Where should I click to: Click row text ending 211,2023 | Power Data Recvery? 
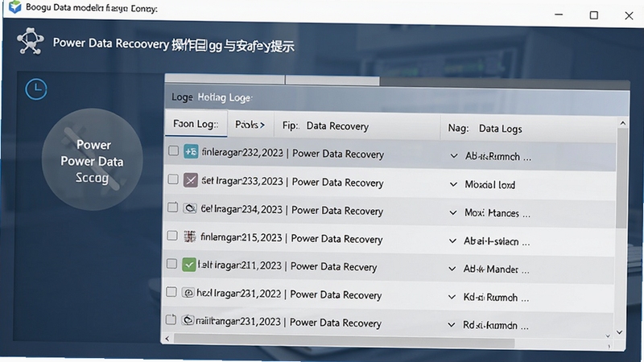coord(287,266)
